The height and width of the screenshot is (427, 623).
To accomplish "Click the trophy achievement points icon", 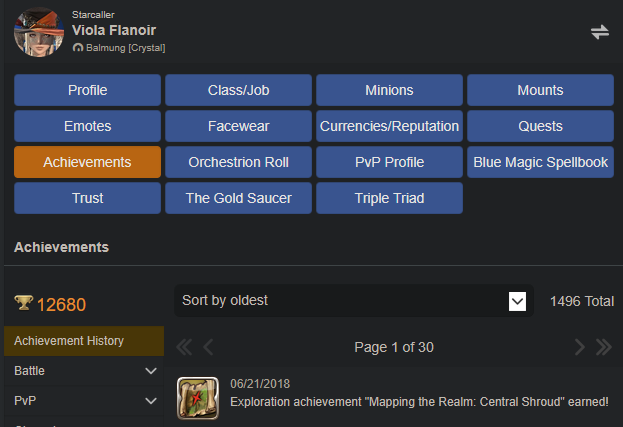I will (x=23, y=303).
